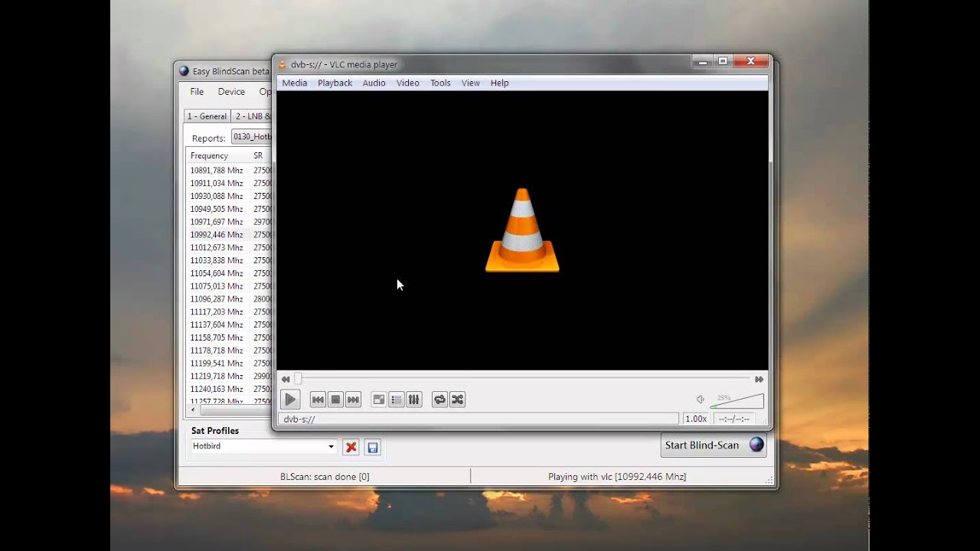Image resolution: width=980 pixels, height=551 pixels.
Task: Select the 11240,163 Mhz row
Action: (x=230, y=389)
